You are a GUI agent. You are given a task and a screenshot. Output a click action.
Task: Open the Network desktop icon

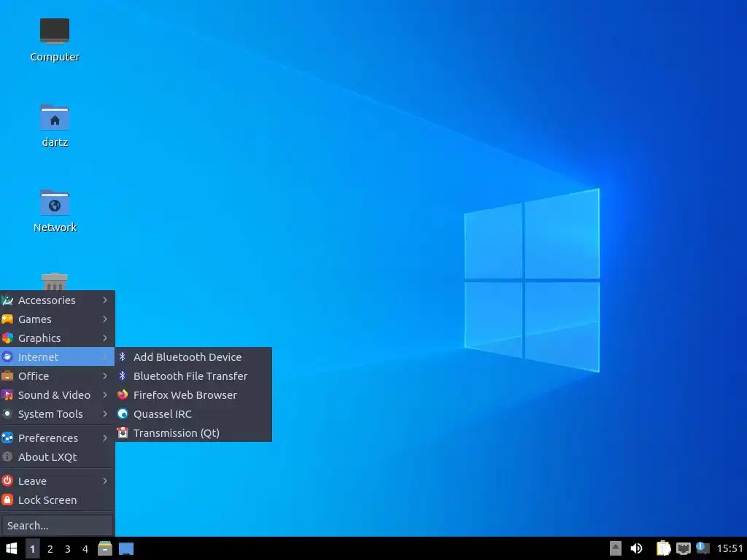tap(55, 203)
